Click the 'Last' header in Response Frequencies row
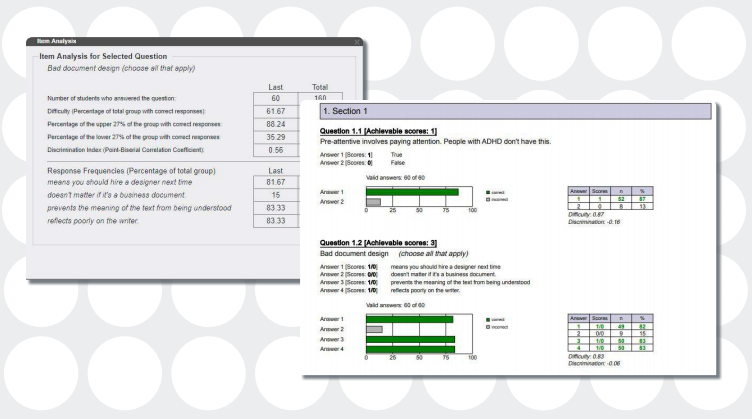This screenshot has height=419, width=752. click(x=275, y=171)
